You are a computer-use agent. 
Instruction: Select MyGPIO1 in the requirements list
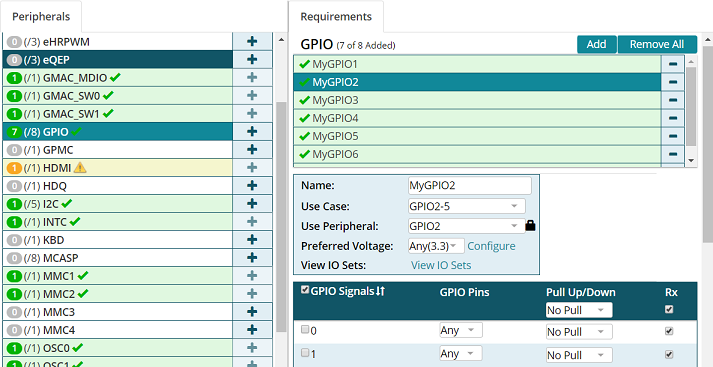click(x=477, y=64)
